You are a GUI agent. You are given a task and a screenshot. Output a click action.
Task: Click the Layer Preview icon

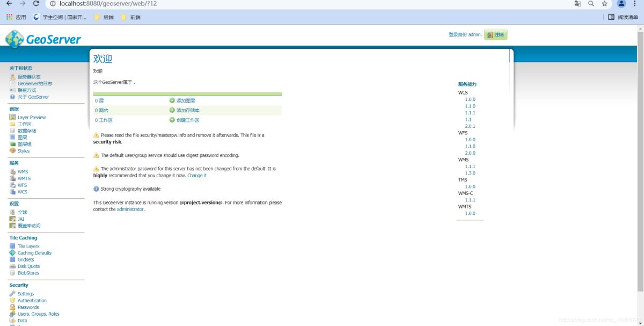pos(12,118)
